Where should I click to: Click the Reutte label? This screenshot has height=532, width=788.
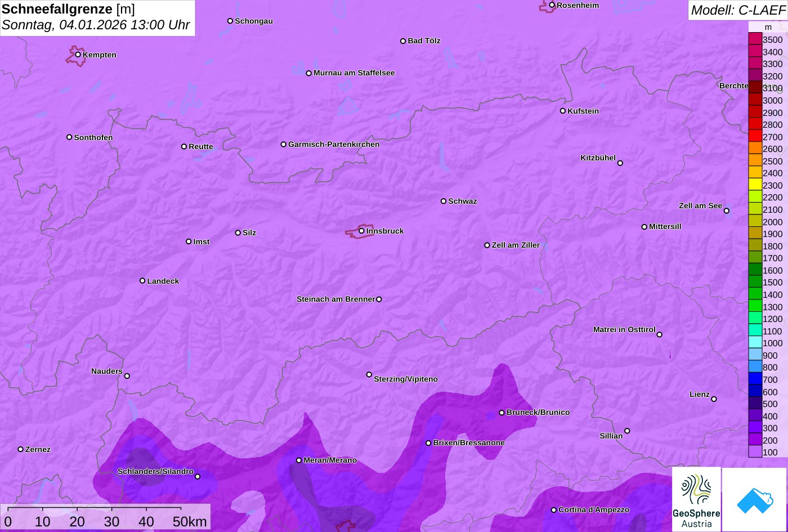click(x=201, y=146)
